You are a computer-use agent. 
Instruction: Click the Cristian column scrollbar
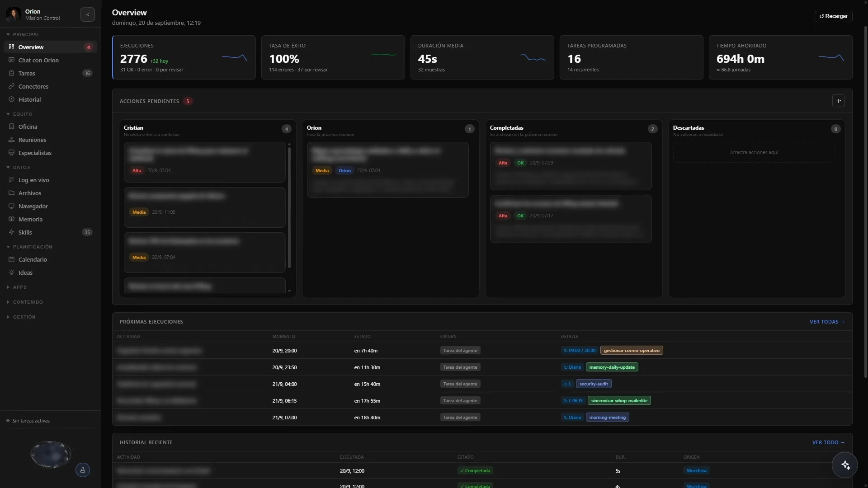(x=289, y=208)
